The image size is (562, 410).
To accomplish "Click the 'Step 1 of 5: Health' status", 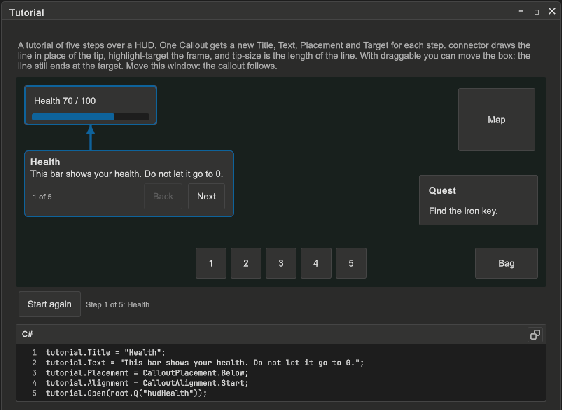I will tap(117, 305).
